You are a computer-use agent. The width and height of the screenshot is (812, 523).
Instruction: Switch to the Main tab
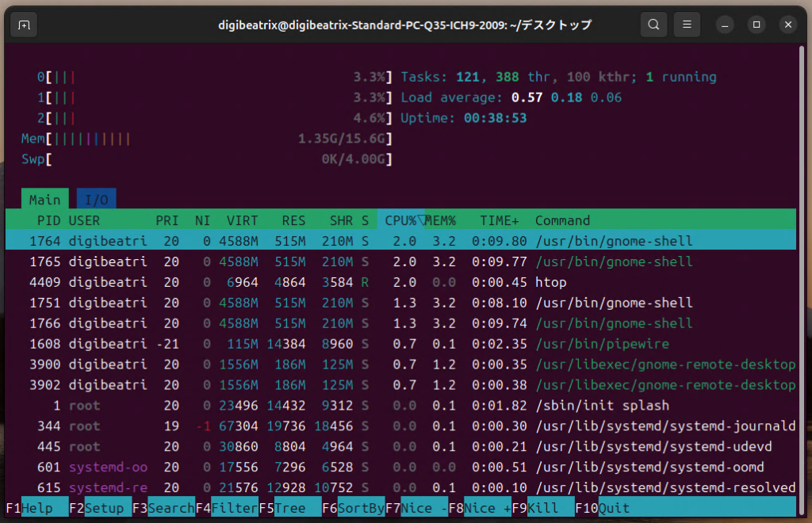point(44,199)
